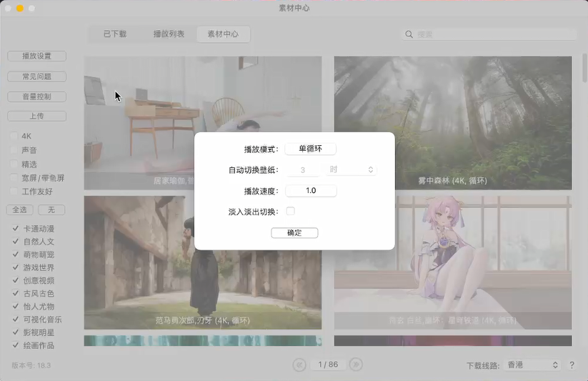This screenshot has width=588, height=381.
Task: Click the help question mark button
Action: click(x=572, y=365)
